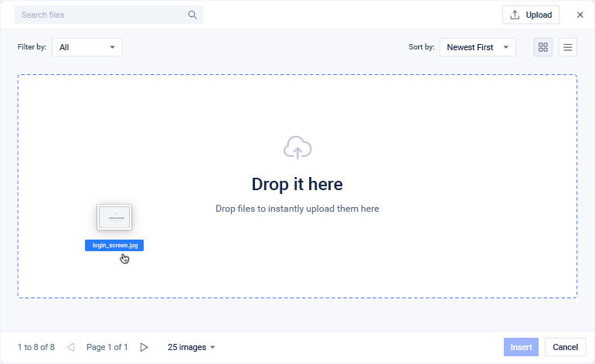595x364 pixels.
Task: Open the Filter by All dropdown
Action: click(x=87, y=47)
